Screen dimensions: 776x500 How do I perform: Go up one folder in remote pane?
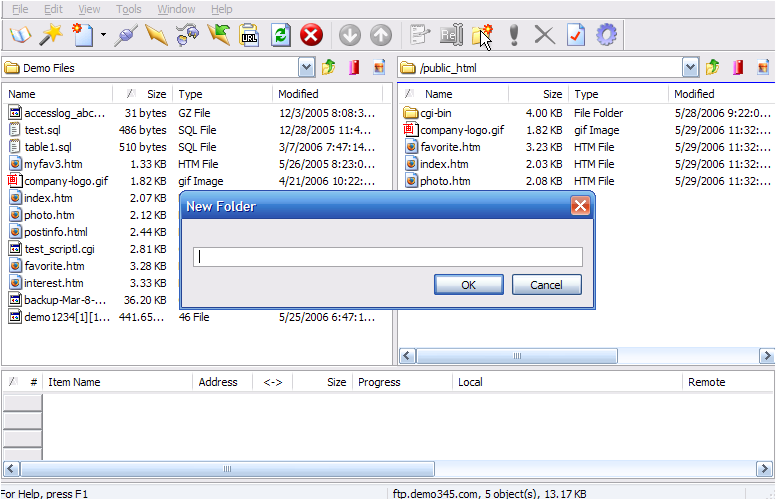(x=713, y=67)
